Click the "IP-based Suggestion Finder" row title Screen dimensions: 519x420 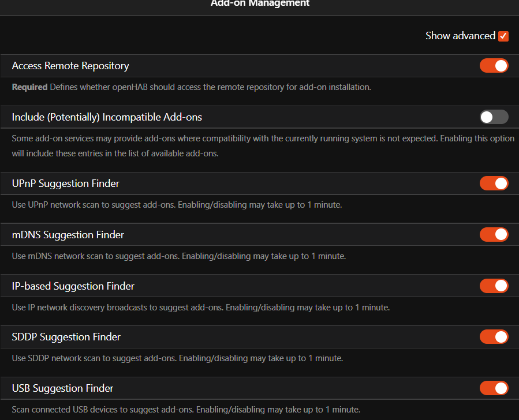[73, 286]
